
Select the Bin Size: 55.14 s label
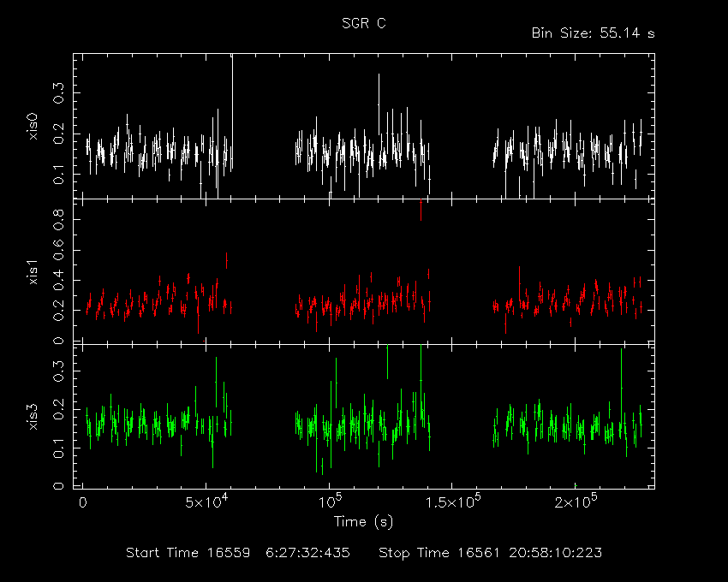(593, 33)
